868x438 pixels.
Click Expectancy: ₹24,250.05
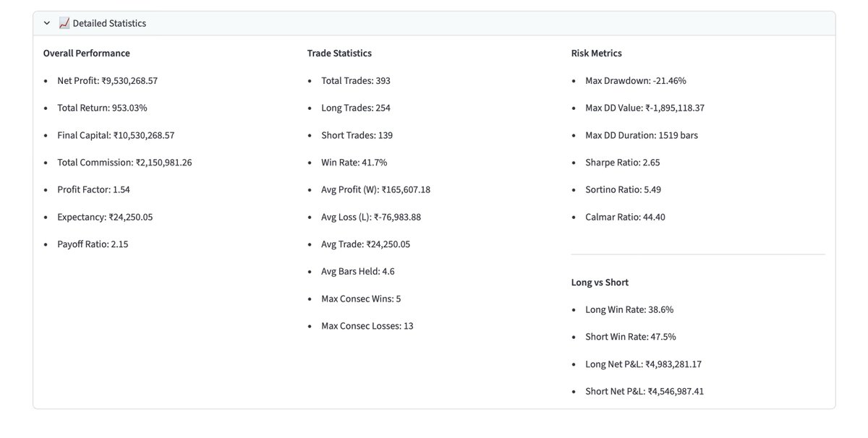[x=106, y=217]
